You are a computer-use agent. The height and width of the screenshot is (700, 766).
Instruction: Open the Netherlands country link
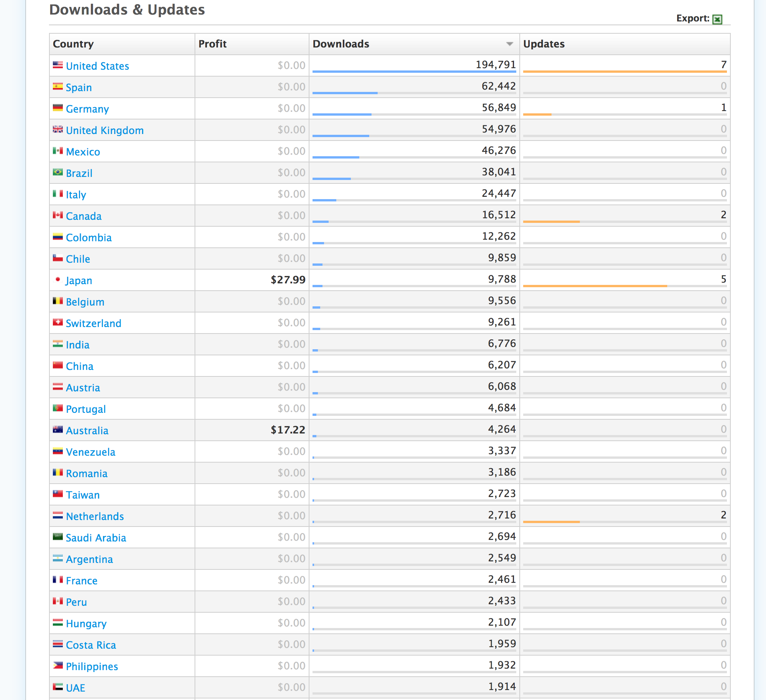[x=95, y=517]
